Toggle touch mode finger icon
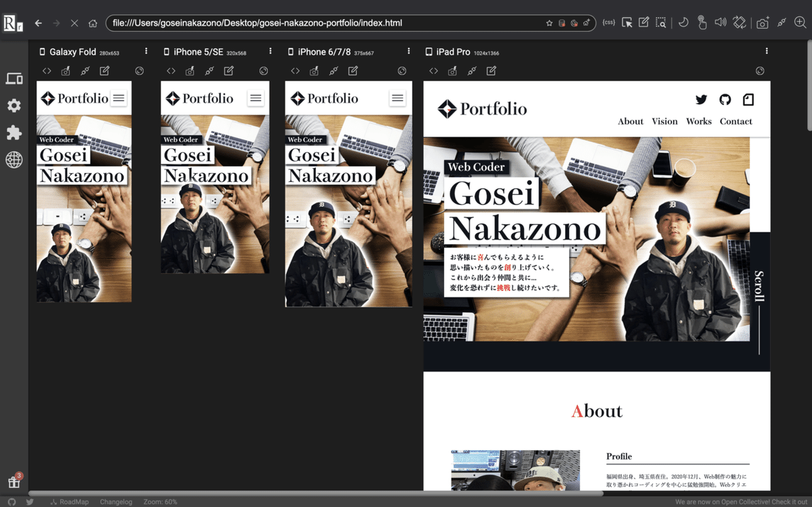The width and height of the screenshot is (812, 507). pos(702,23)
